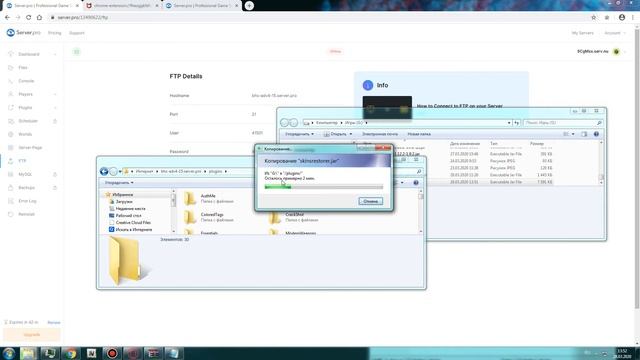Select the CrackShot folder
Image resolution: width=640 pixels, height=360 pixels.
pos(294,217)
